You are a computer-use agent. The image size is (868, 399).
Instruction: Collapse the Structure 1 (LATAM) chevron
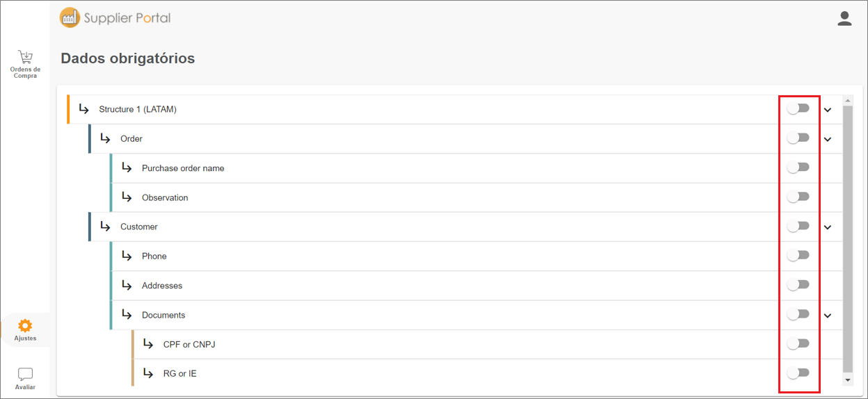(x=828, y=110)
